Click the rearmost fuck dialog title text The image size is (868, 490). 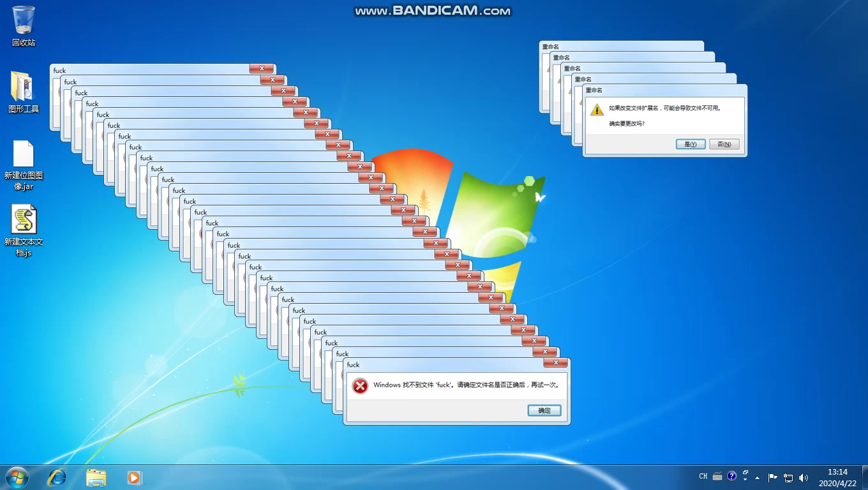[59, 71]
